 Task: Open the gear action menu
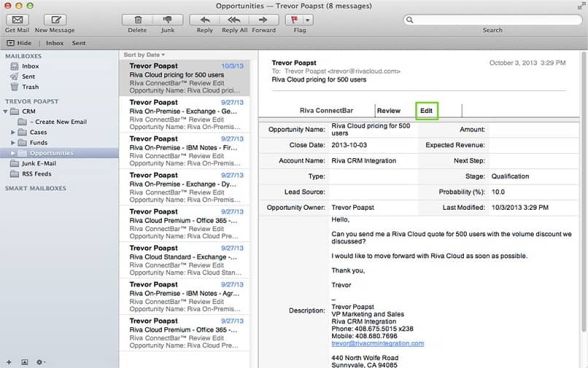click(x=40, y=362)
